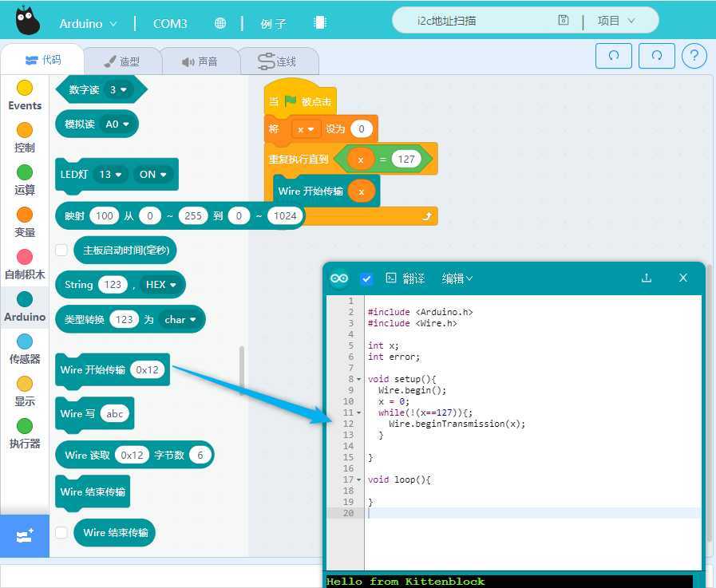Image resolution: width=716 pixels, height=588 pixels.
Task: Open the Arduino board dropdown
Action: (x=88, y=23)
